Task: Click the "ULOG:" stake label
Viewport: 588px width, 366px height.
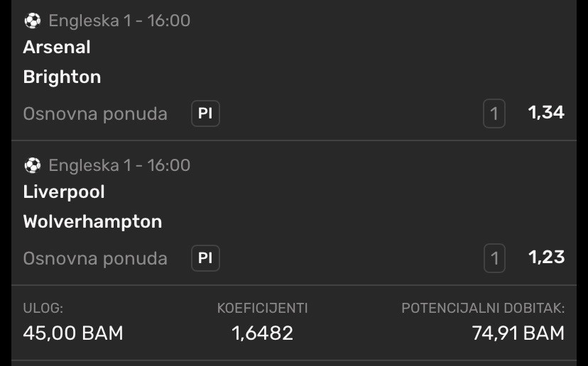Action: 43,308
